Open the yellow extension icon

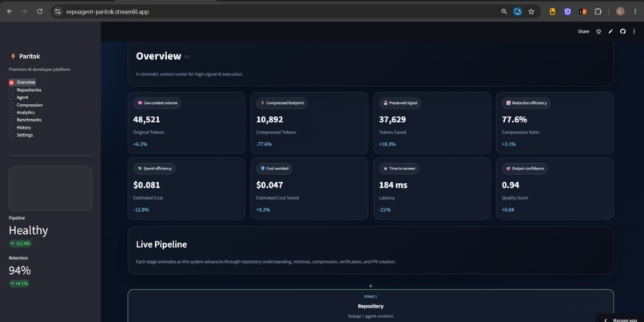552,11
